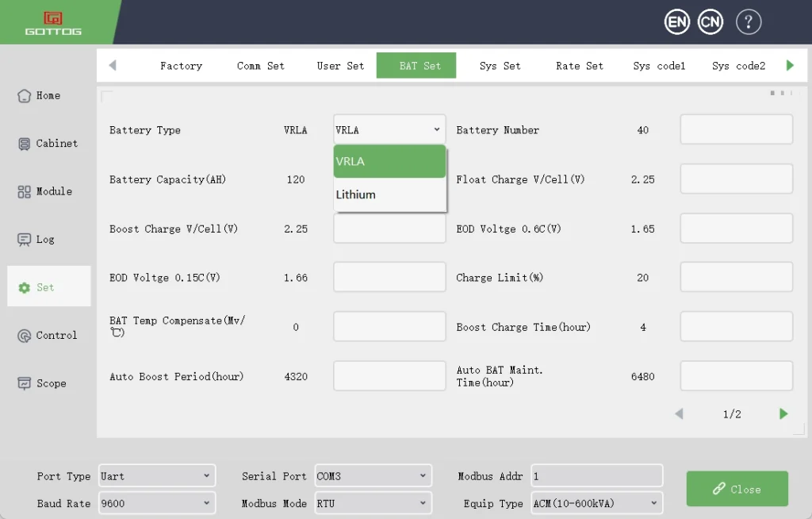Open Cabinet view in sidebar
This screenshot has height=519, width=812.
point(48,144)
